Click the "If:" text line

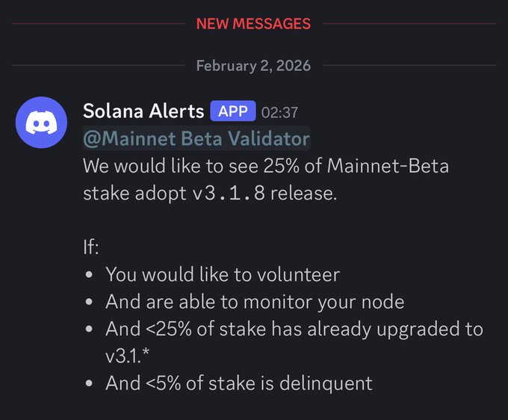point(90,247)
